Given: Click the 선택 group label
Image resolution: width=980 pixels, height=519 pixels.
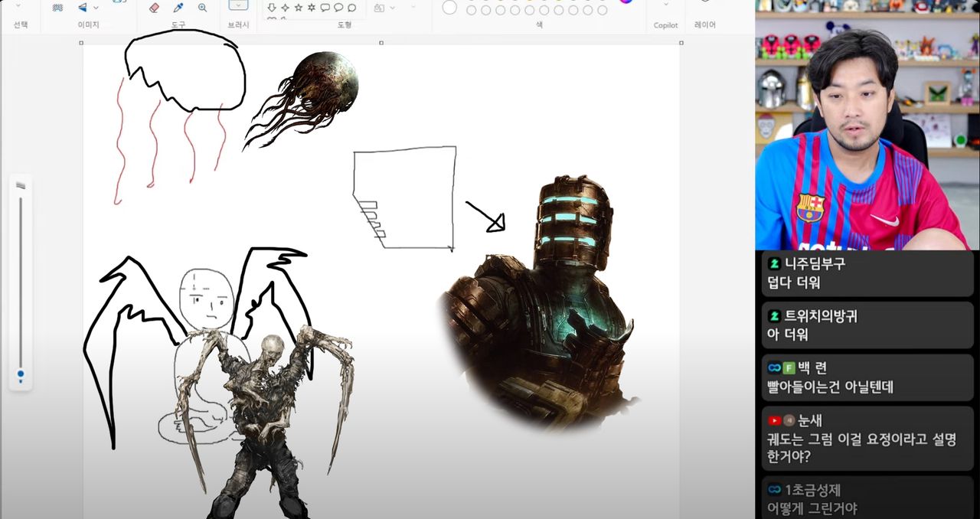Looking at the screenshot, I should (x=21, y=24).
